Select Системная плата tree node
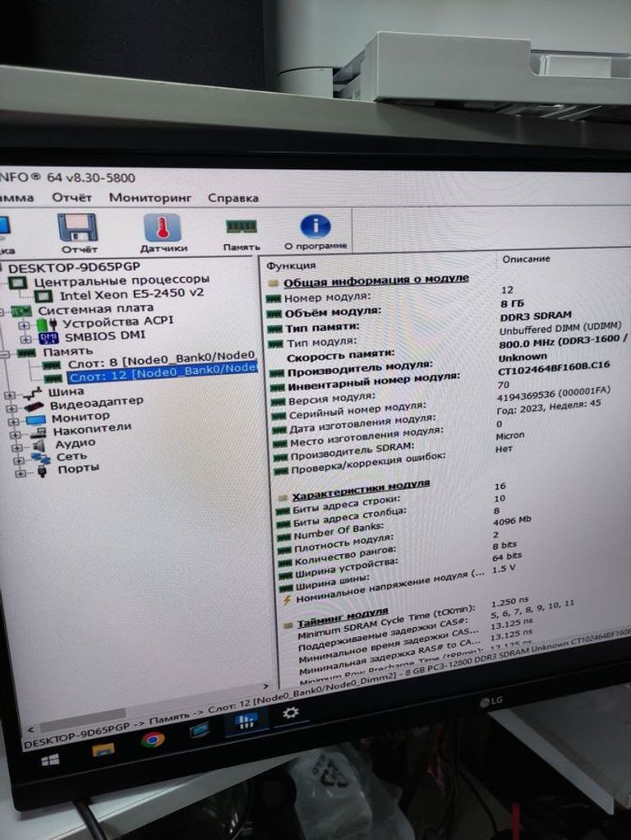 [95, 309]
